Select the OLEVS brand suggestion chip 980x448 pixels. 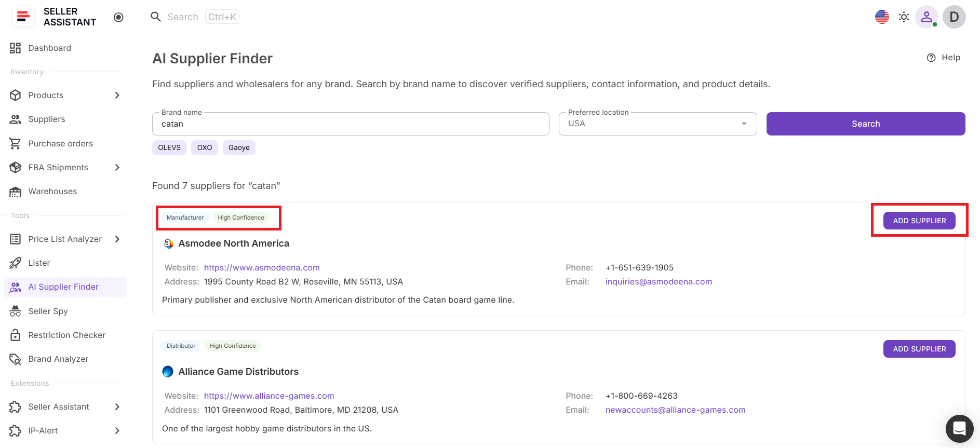pos(169,148)
